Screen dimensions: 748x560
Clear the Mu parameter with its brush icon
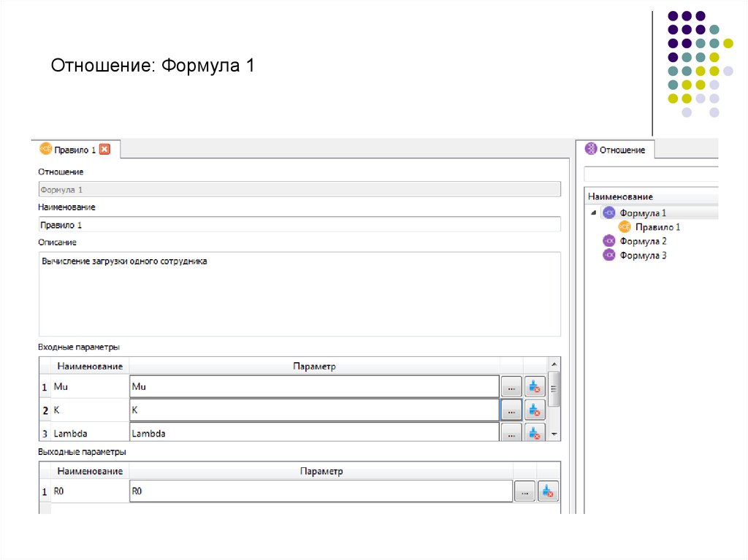tap(535, 387)
